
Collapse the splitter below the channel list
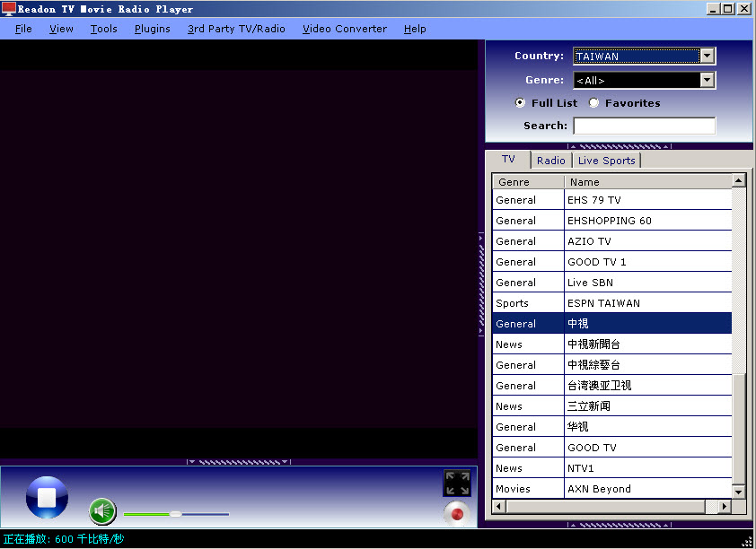[x=619, y=525]
